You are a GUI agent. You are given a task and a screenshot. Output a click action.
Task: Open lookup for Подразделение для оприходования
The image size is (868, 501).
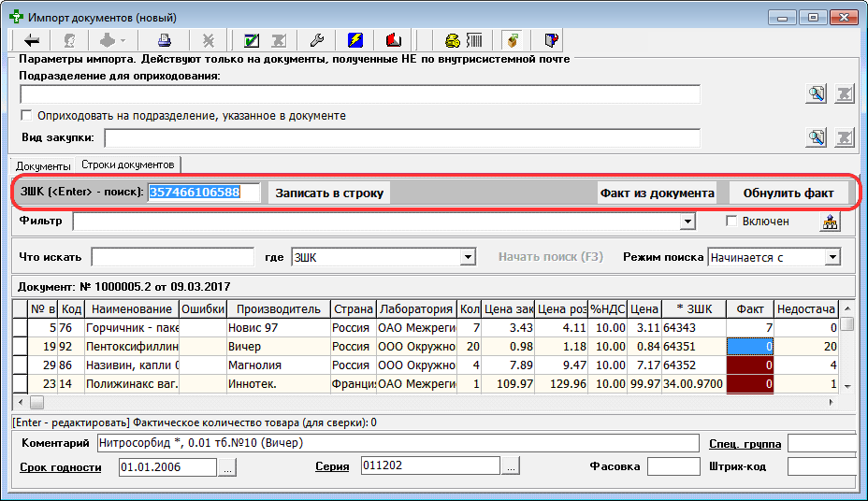[x=817, y=93]
